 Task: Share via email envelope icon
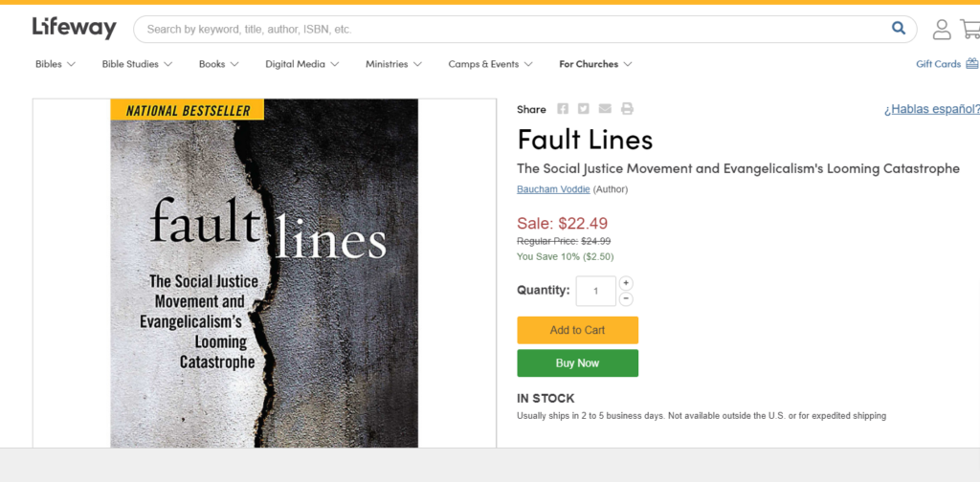(x=605, y=109)
